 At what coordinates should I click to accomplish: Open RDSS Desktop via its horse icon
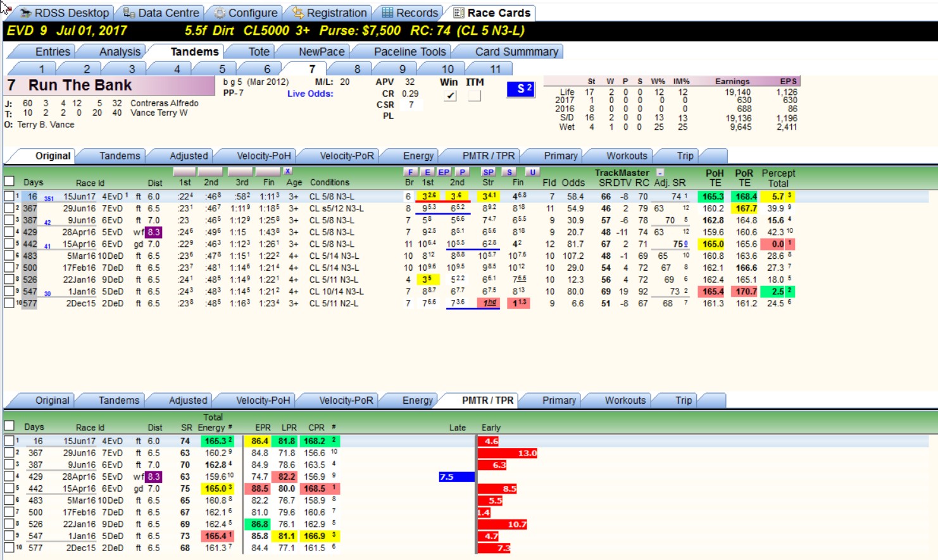click(x=26, y=13)
